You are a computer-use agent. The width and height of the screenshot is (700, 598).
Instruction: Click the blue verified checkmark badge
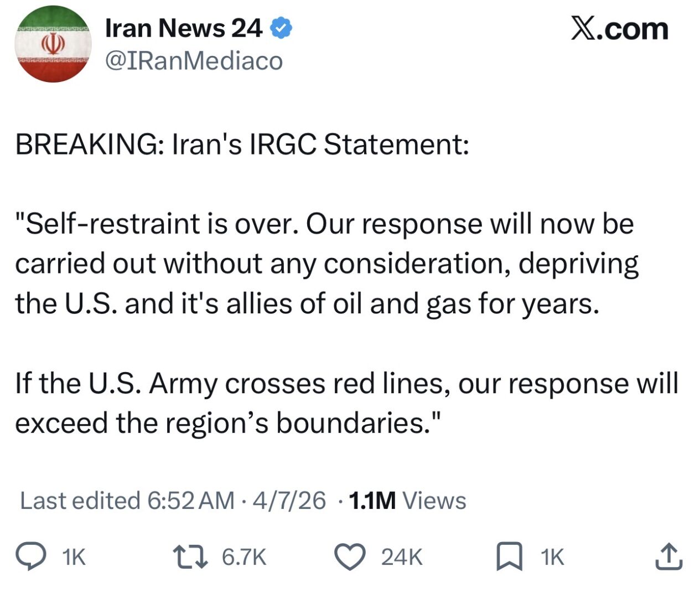click(x=281, y=29)
